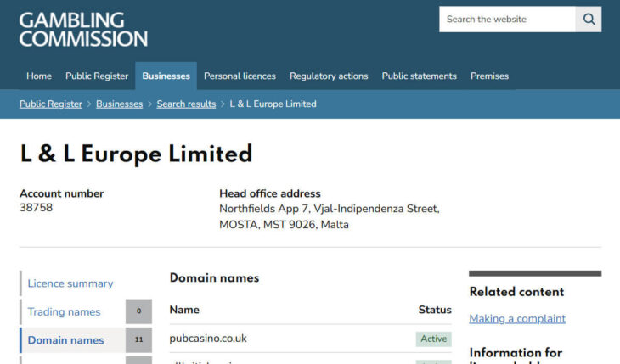620x364 pixels.
Task: Click the Domain names count badge 11
Action: click(138, 340)
